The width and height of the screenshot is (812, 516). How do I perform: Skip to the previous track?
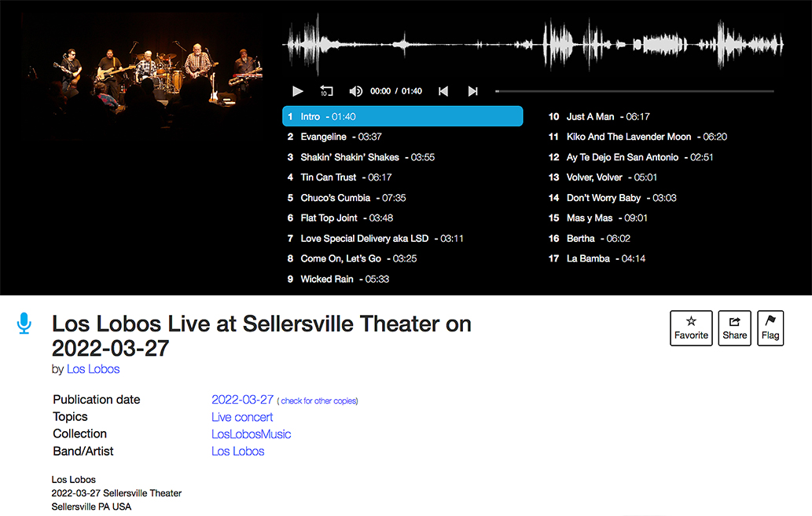coord(443,91)
